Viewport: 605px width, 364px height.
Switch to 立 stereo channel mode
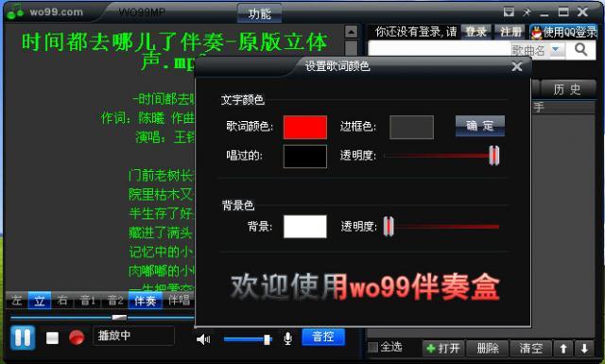(40, 301)
